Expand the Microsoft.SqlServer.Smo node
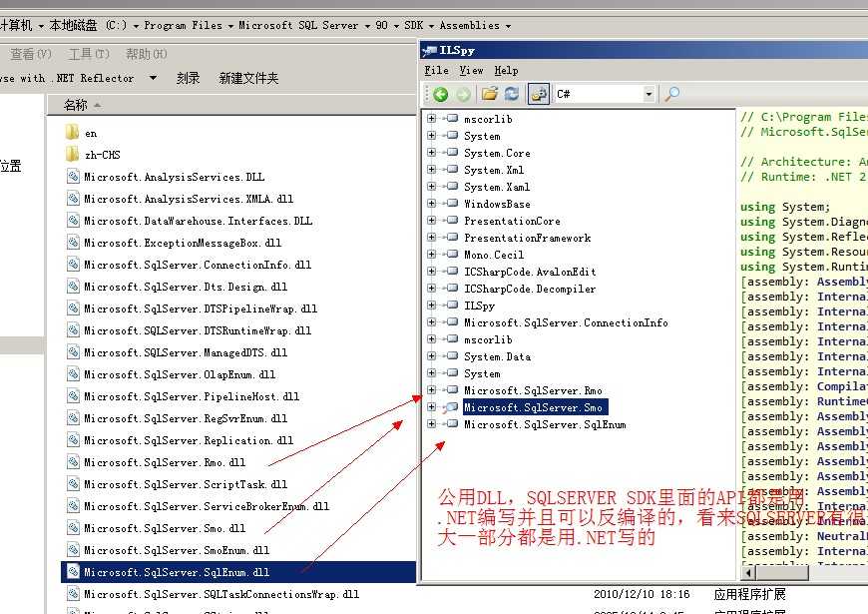This screenshot has height=614, width=868. (432, 407)
